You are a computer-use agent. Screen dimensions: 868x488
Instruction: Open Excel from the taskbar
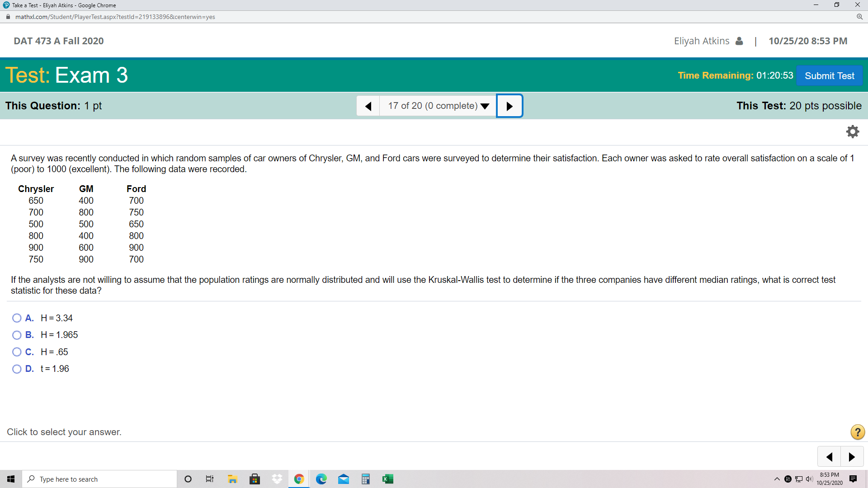(x=387, y=479)
